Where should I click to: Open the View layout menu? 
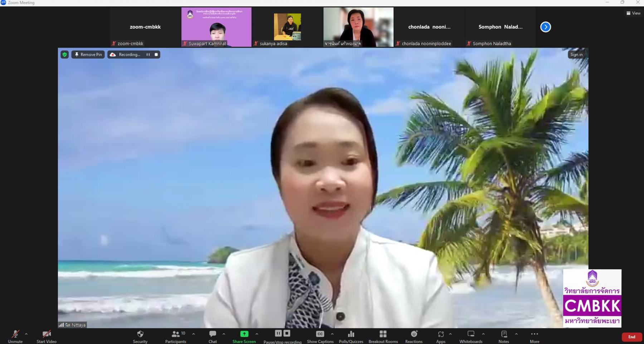(x=633, y=13)
